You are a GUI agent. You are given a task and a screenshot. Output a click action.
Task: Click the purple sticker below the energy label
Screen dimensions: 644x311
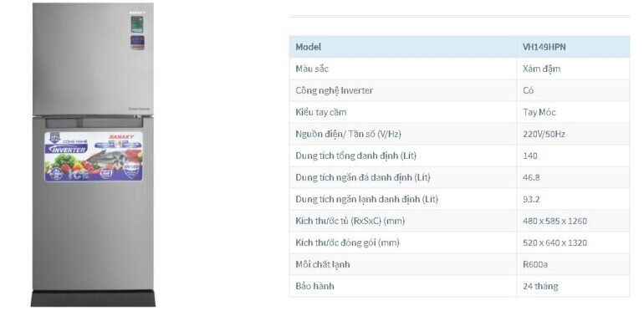tap(137, 43)
